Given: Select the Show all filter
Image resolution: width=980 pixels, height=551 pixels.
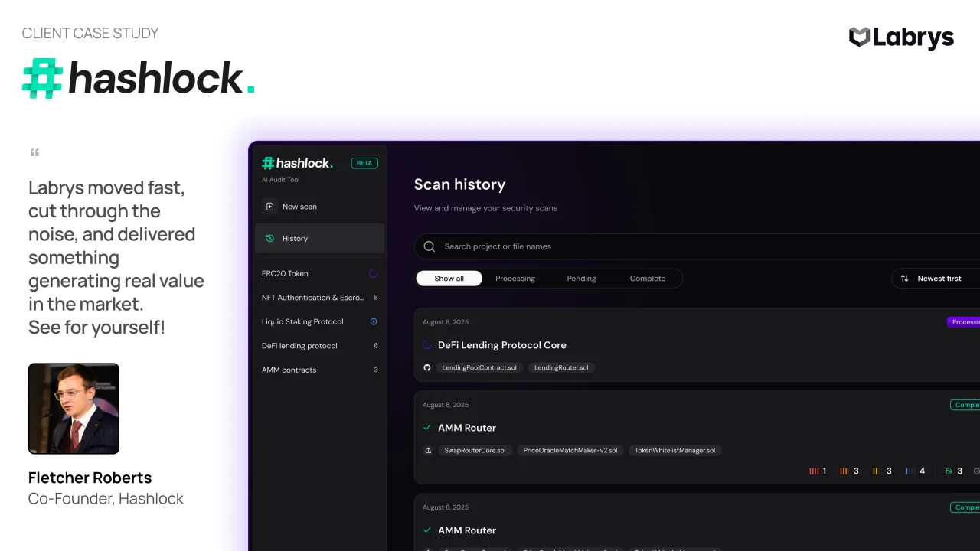Looking at the screenshot, I should click(x=449, y=279).
